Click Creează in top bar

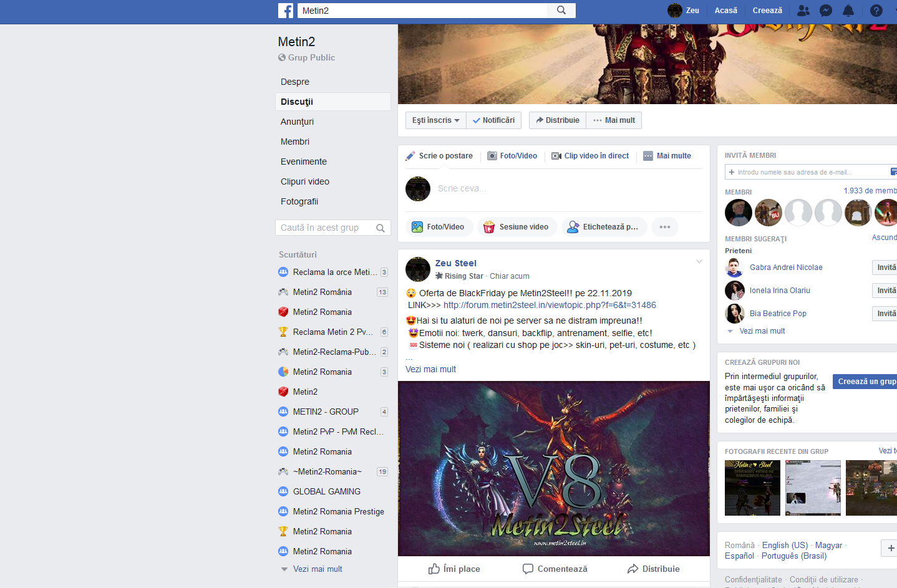tap(767, 11)
